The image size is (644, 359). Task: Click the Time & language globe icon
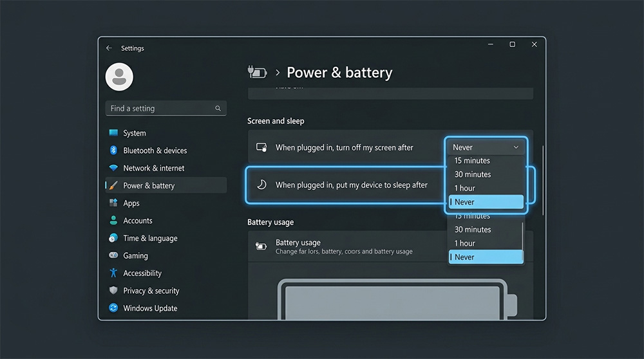pos(113,238)
